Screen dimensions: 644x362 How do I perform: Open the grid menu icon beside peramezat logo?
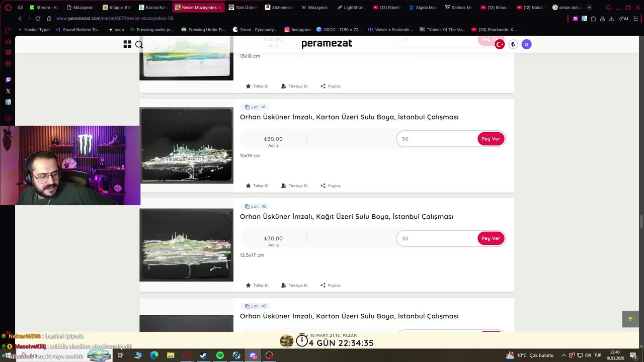pos(127,44)
